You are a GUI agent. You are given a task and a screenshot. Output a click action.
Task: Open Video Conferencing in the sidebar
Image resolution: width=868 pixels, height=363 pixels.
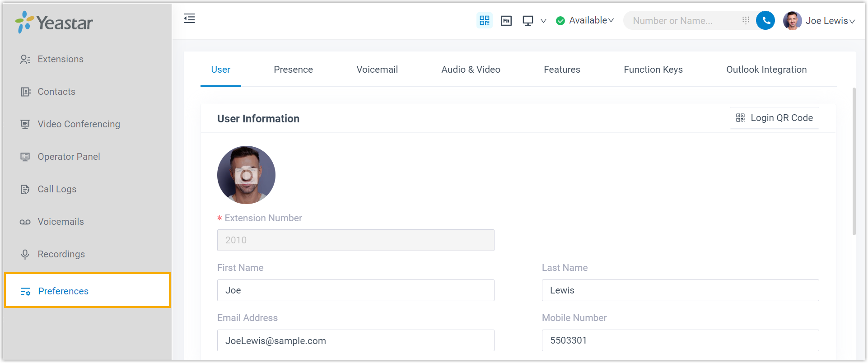click(x=87, y=124)
